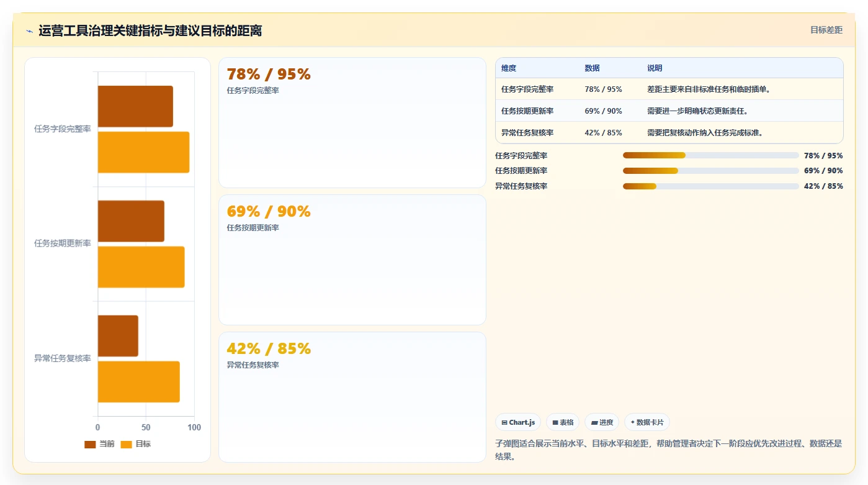Viewport: 868px width, 485px height.
Task: Click the title 运营工具治理关键指标与建议目标的距离
Action: click(150, 31)
